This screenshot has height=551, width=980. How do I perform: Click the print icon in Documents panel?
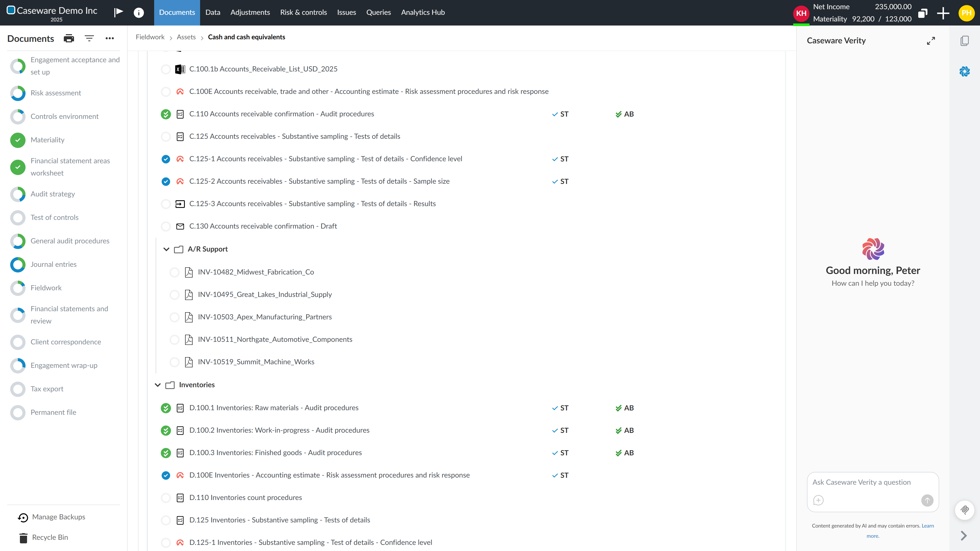pyautogui.click(x=69, y=39)
